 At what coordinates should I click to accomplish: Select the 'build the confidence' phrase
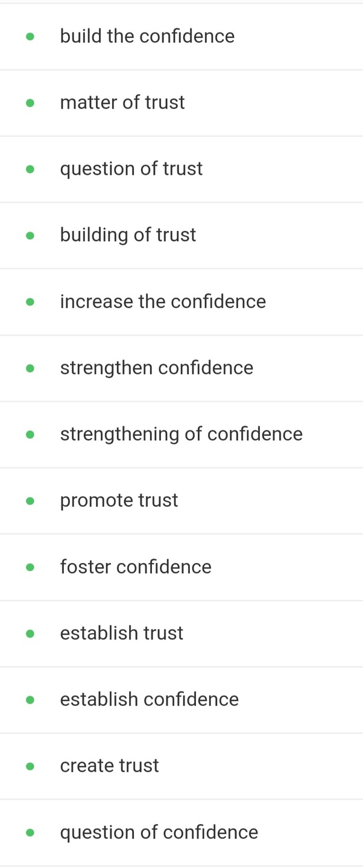[x=147, y=36]
